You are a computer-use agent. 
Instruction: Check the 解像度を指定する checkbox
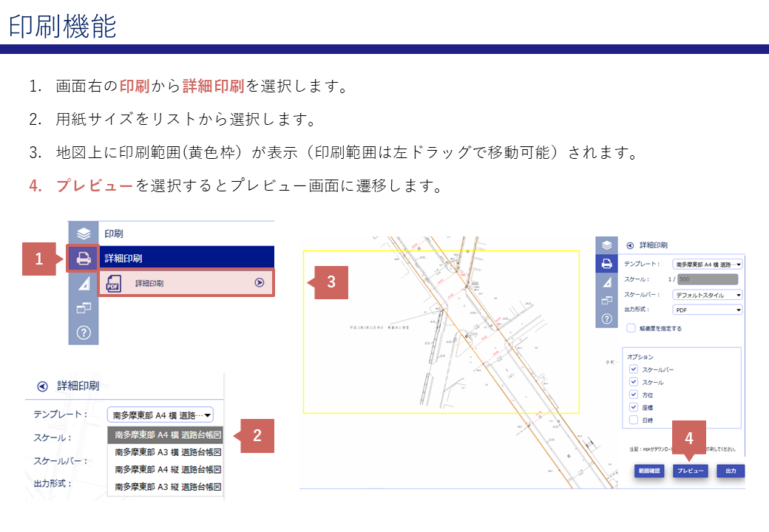coord(630,329)
